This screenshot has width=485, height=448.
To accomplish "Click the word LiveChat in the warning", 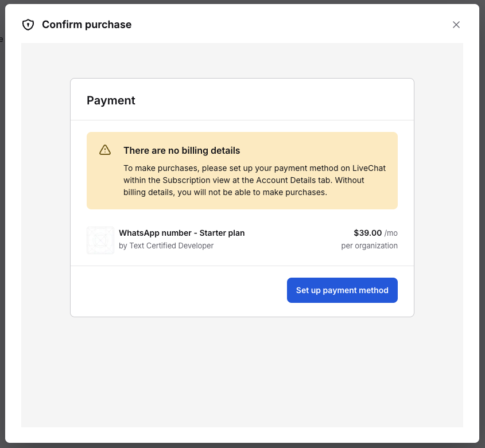I will click(369, 168).
